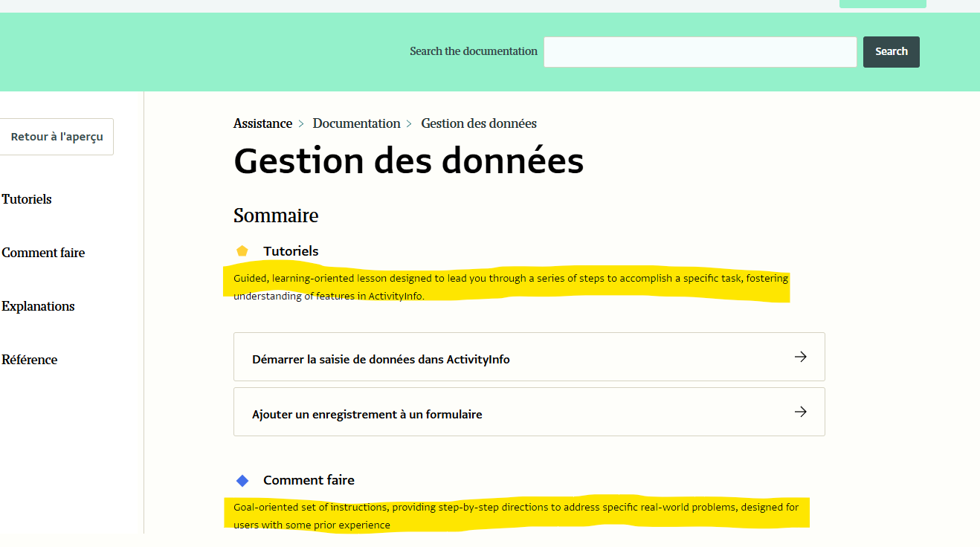Open the Documentation breadcrumb link
The image size is (980, 547).
point(356,123)
